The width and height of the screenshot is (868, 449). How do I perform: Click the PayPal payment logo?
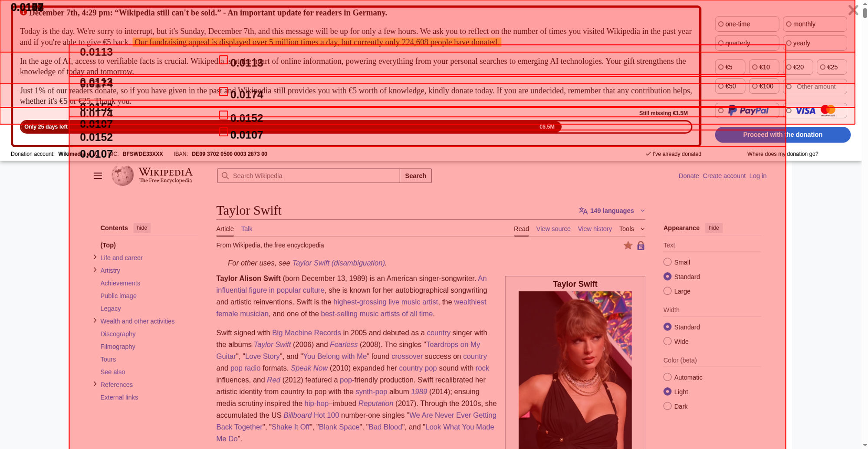(748, 111)
